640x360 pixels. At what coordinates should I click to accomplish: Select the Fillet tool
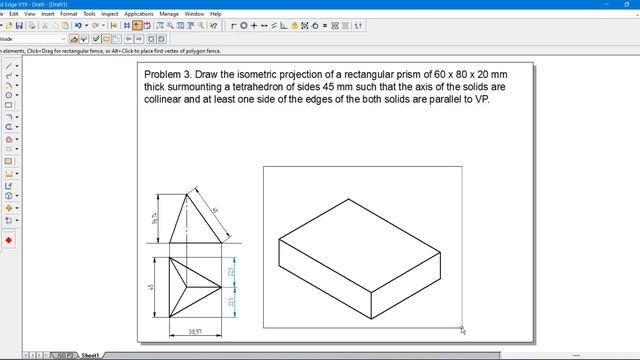[9, 117]
